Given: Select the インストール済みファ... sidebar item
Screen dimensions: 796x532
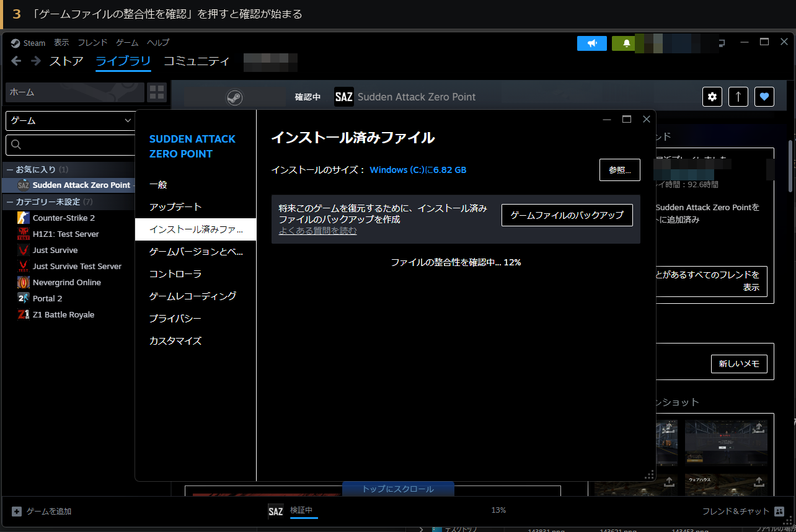Looking at the screenshot, I should click(195, 229).
